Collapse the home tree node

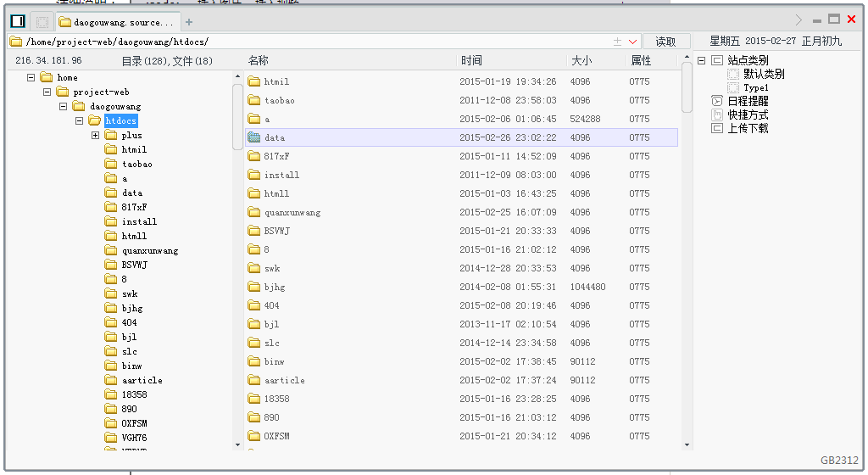[x=31, y=77]
